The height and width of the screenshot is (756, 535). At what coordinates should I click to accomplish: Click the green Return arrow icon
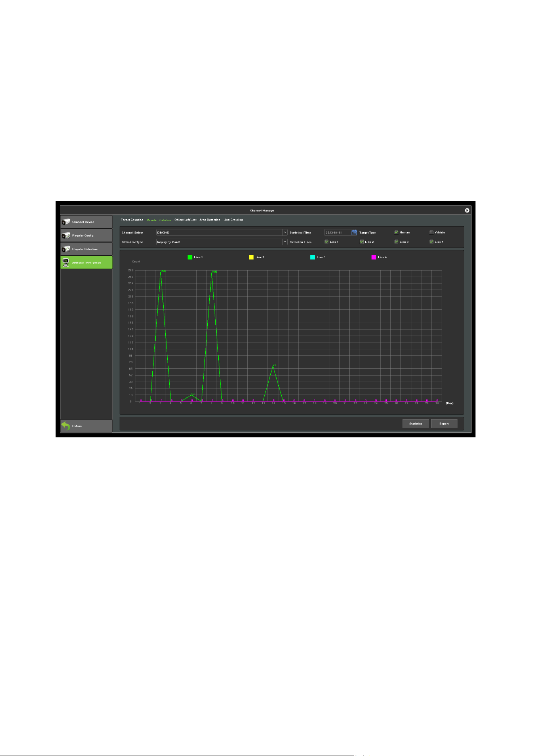tap(66, 426)
